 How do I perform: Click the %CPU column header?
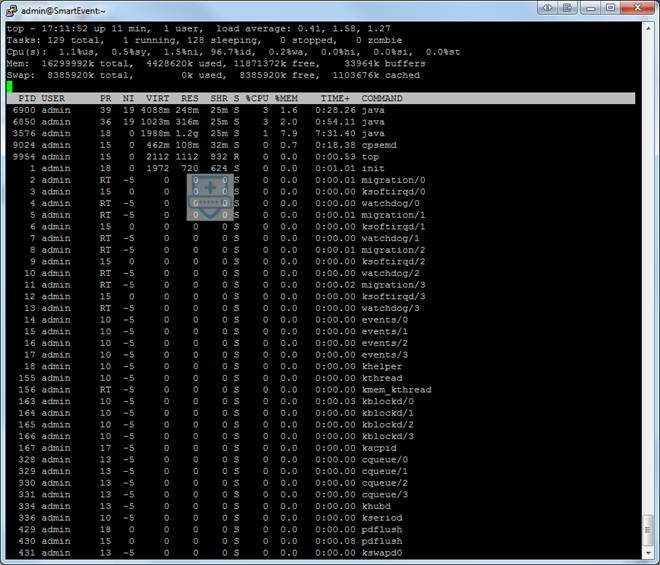pos(257,99)
